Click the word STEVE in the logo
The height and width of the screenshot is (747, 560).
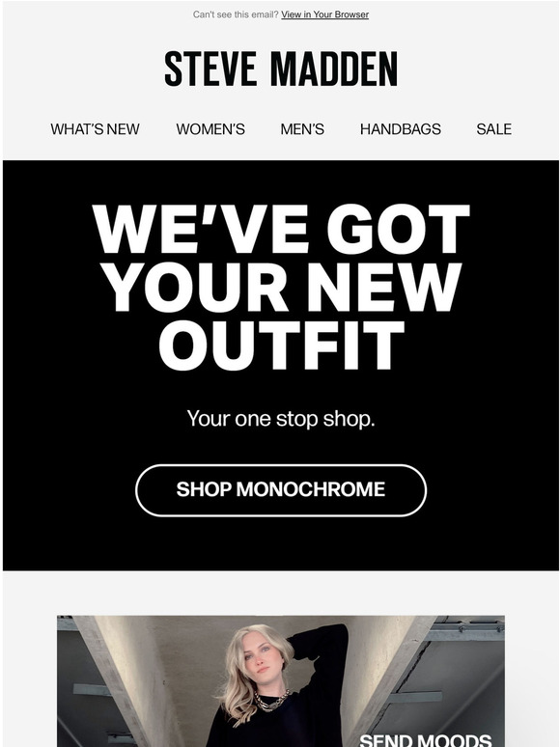tap(210, 69)
